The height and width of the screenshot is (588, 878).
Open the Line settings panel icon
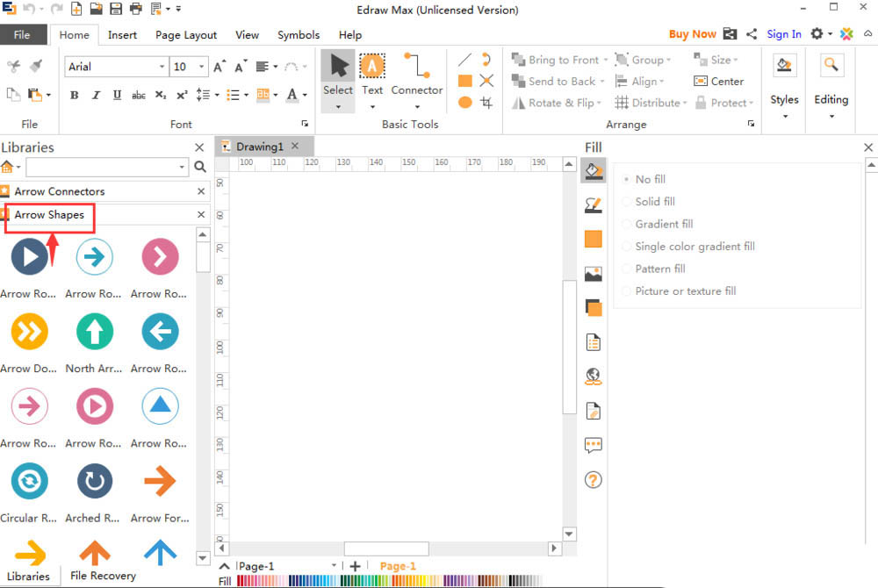tap(594, 205)
